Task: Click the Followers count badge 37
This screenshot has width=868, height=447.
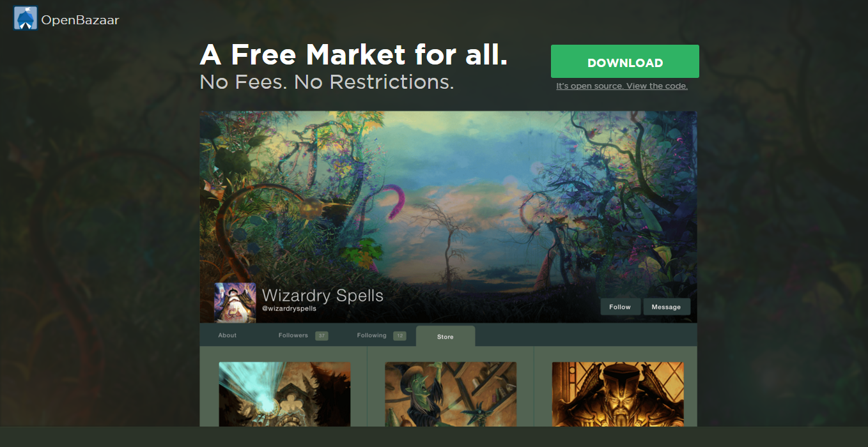Action: click(322, 336)
